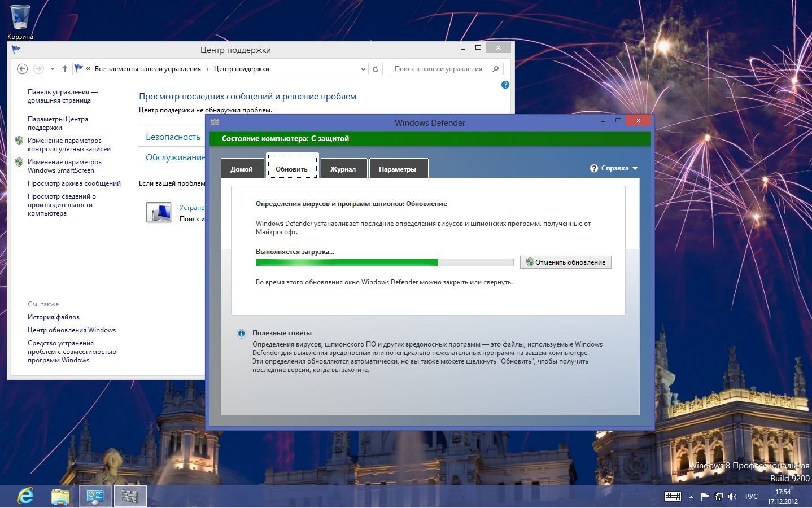Go up one level in Control Panel
The width and height of the screenshot is (812, 508).
click(x=65, y=69)
